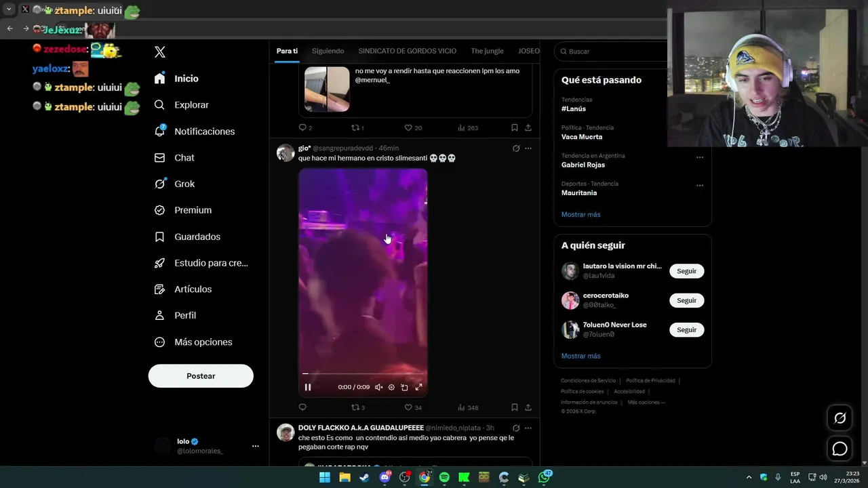Open Condiciones de Servicio link
This screenshot has width=868, height=488.
click(589, 381)
